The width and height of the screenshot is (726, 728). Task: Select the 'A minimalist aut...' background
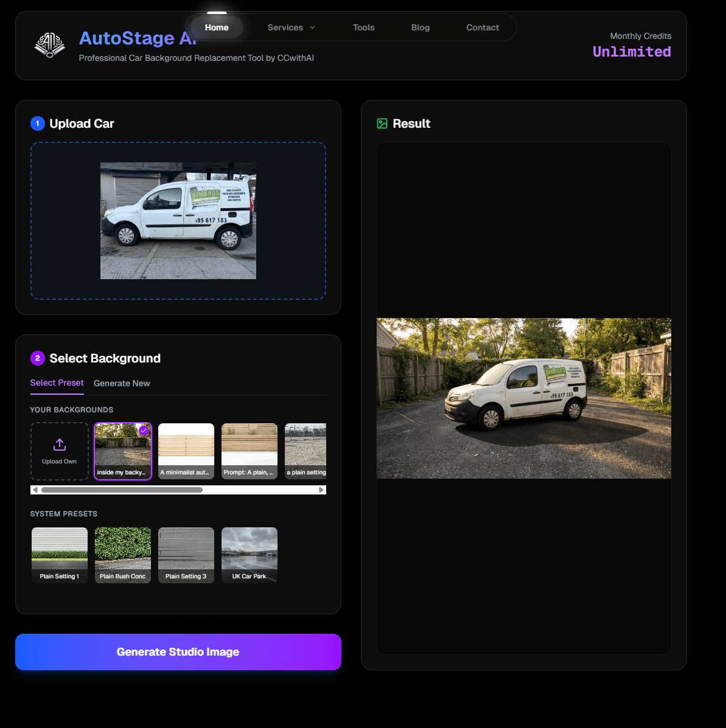[x=186, y=451]
